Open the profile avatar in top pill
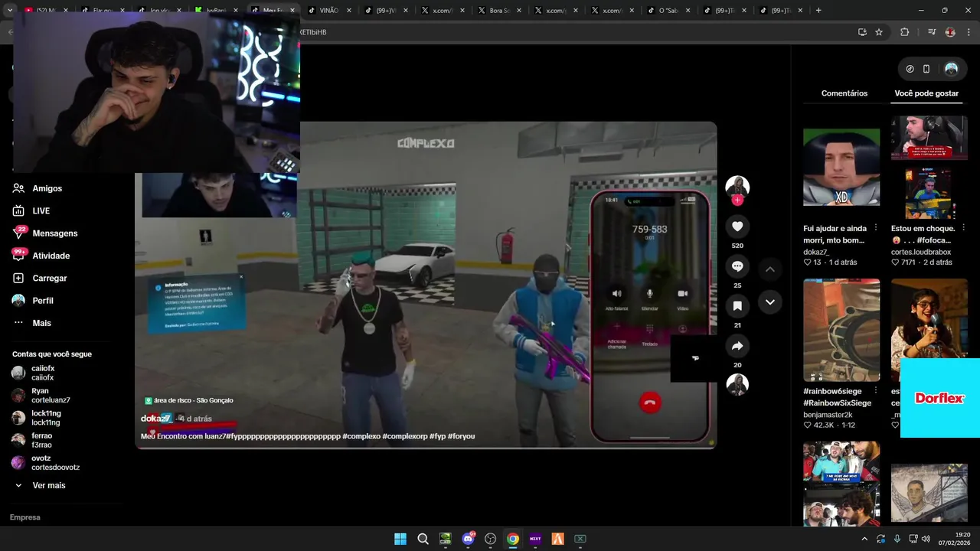980x551 pixels. point(952,69)
